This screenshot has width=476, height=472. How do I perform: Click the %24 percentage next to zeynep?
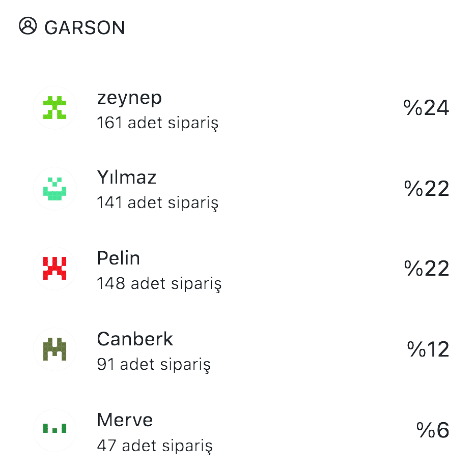[426, 108]
